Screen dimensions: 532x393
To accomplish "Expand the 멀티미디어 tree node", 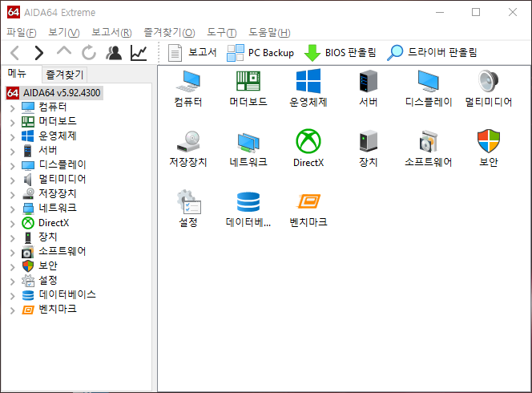I will [x=13, y=180].
